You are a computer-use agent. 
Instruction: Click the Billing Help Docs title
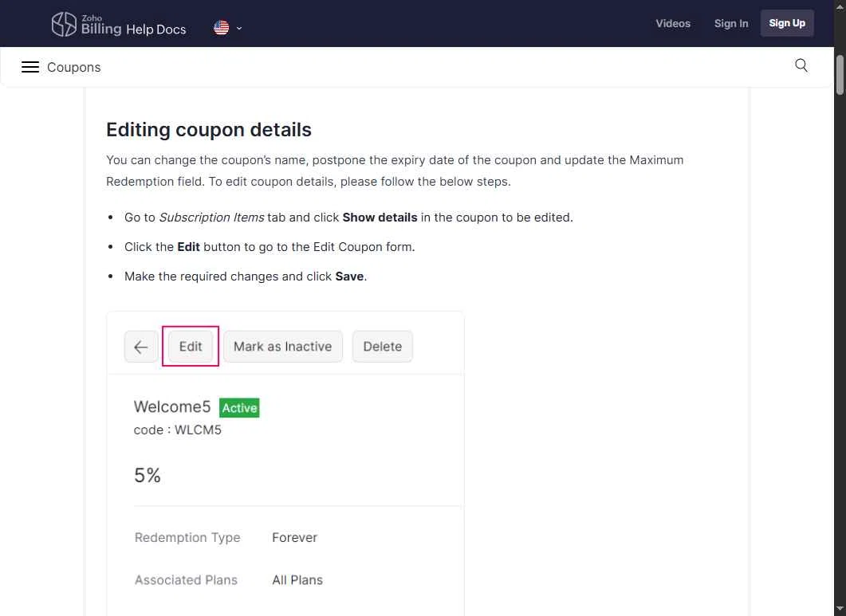coord(133,29)
